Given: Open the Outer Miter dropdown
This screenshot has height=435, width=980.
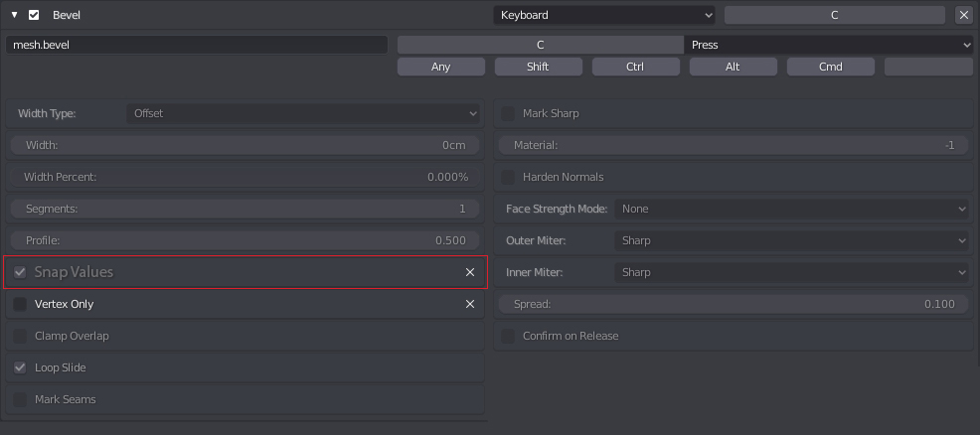Looking at the screenshot, I should [793, 240].
